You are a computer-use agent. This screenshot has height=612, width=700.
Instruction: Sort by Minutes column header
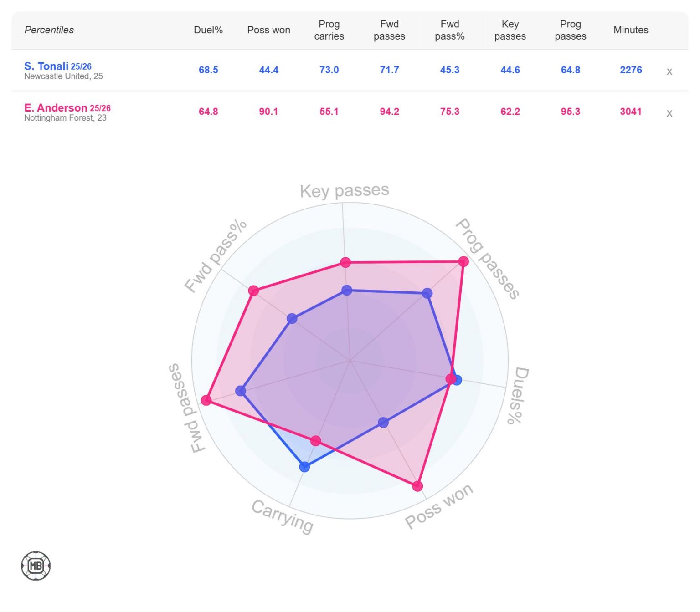(x=631, y=30)
